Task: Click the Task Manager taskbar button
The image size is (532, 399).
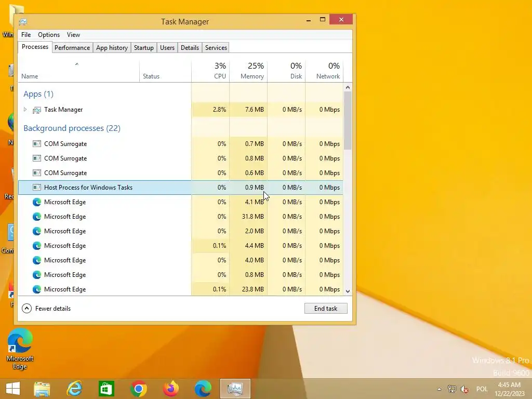Action: [235, 389]
